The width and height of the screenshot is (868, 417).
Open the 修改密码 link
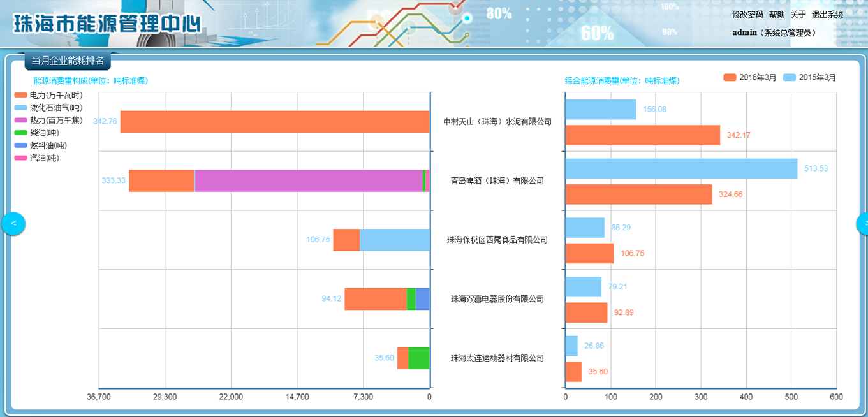[747, 15]
